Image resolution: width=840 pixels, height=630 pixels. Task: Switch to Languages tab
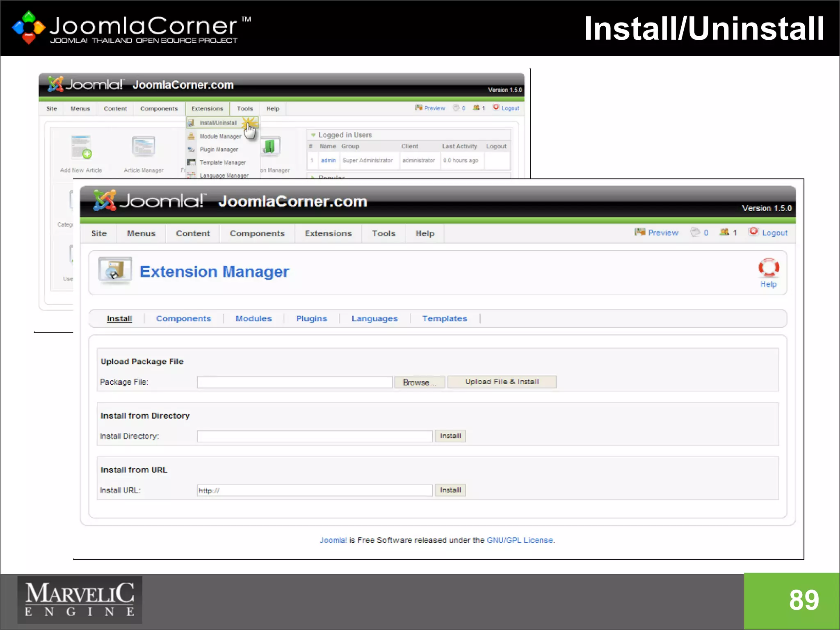(374, 319)
